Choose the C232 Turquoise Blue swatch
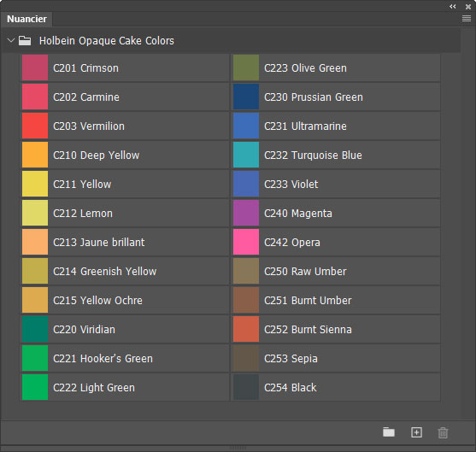The image size is (476, 452). coord(246,155)
